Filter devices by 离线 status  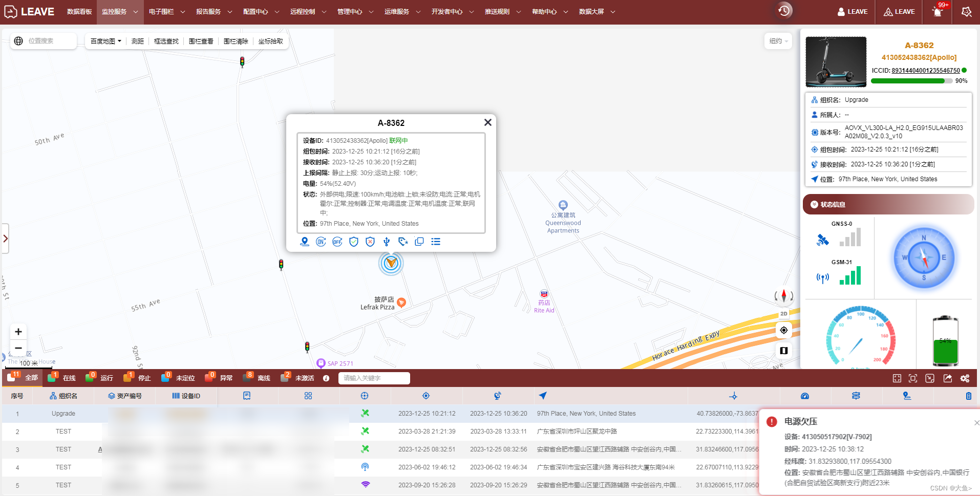257,378
